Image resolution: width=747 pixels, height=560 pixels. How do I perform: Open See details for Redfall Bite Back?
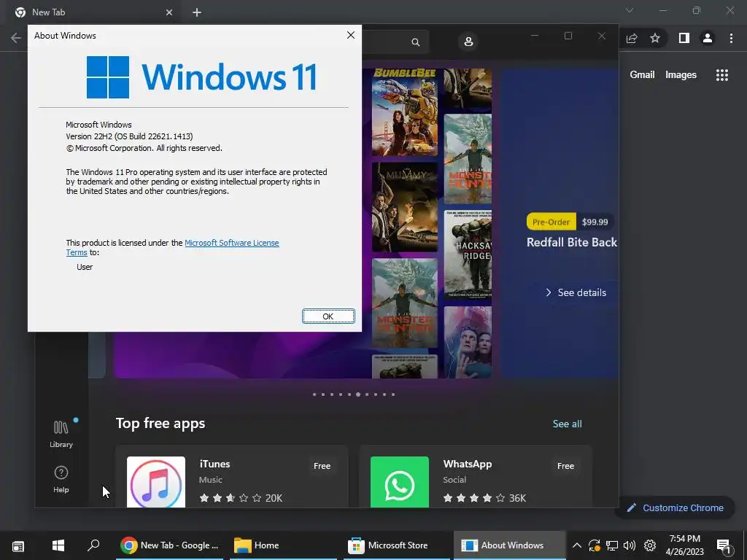click(x=576, y=292)
